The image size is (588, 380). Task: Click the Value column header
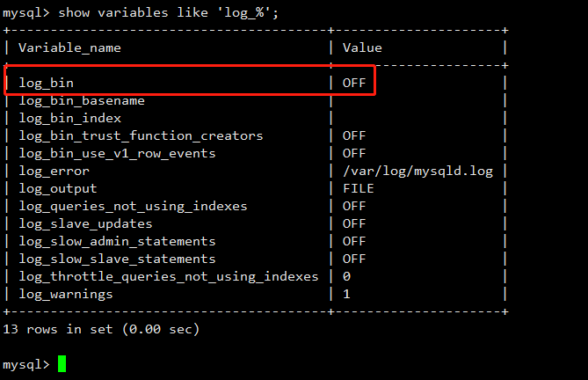click(x=362, y=47)
